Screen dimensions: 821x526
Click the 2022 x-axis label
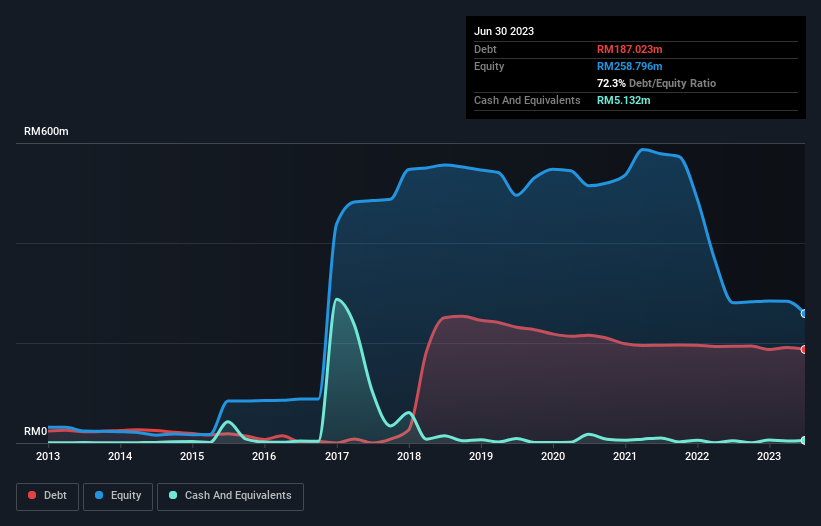(697, 456)
